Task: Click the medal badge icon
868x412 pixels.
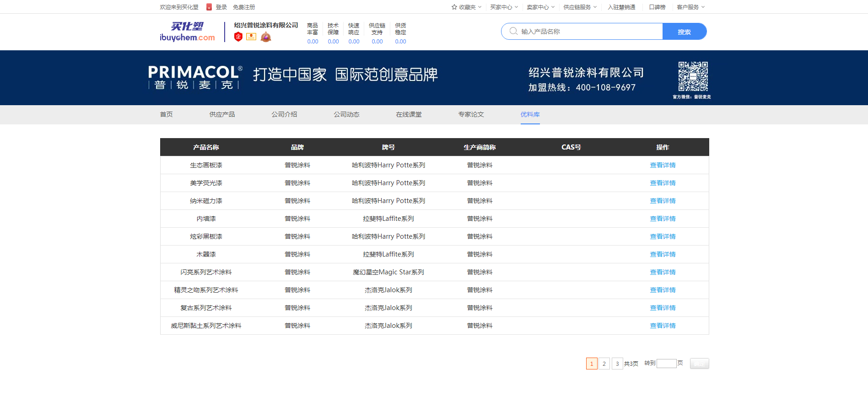Action: click(x=266, y=37)
